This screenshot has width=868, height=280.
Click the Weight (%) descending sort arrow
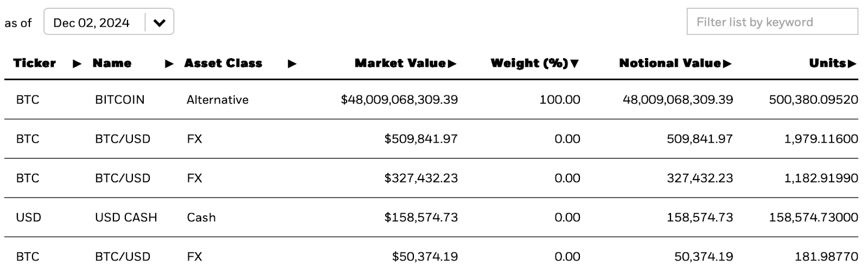(x=575, y=64)
